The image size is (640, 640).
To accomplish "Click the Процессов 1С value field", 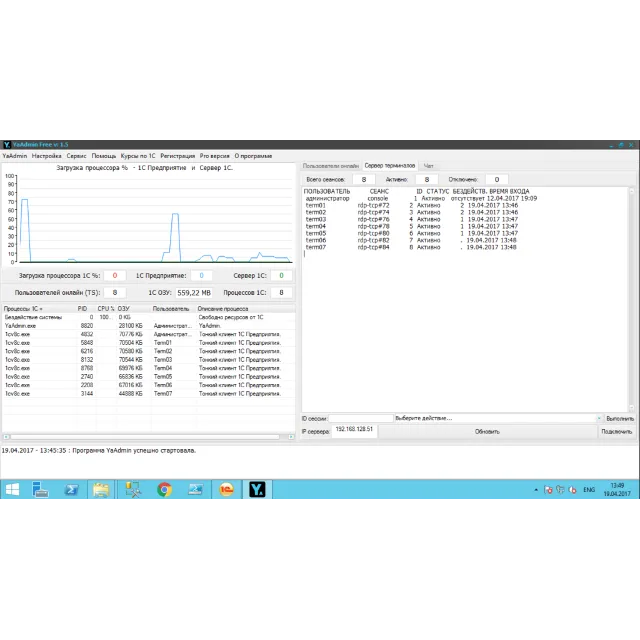I will 281,293.
